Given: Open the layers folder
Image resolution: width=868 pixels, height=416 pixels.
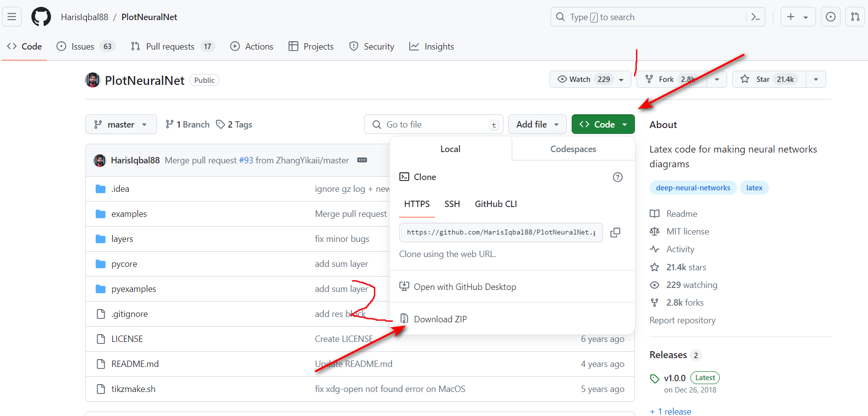Looking at the screenshot, I should point(122,239).
